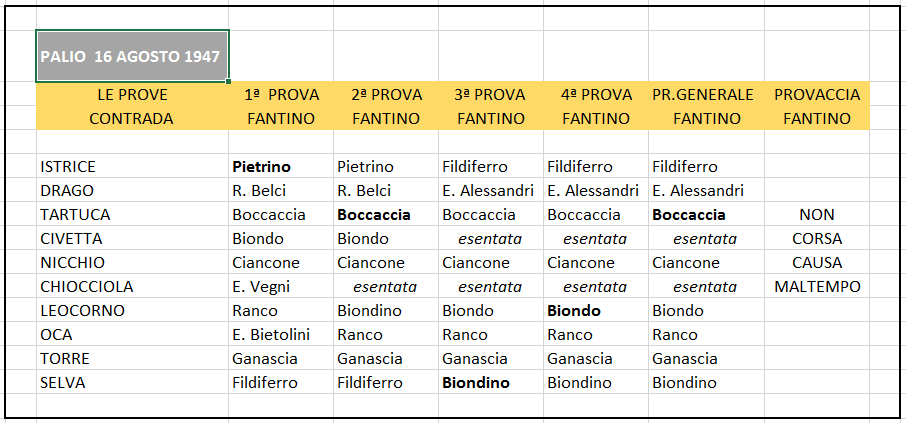
Task: Select the E. Bietolini cell in the OCA row
Action: (x=281, y=335)
